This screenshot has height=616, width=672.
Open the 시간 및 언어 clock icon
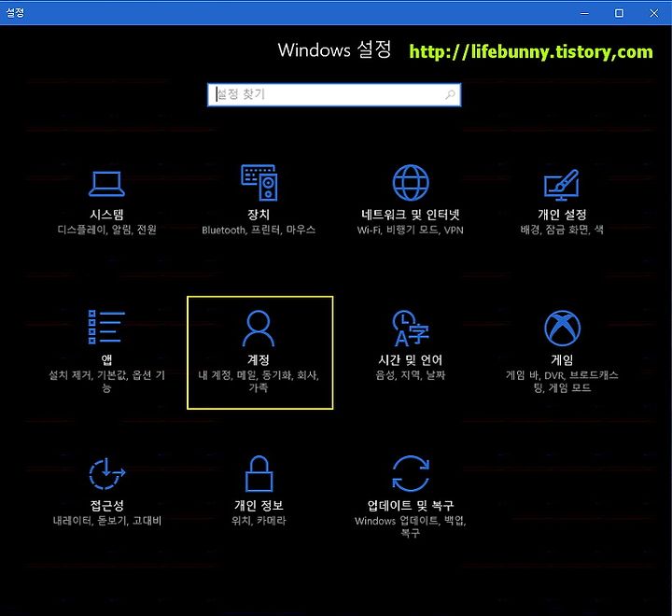410,329
